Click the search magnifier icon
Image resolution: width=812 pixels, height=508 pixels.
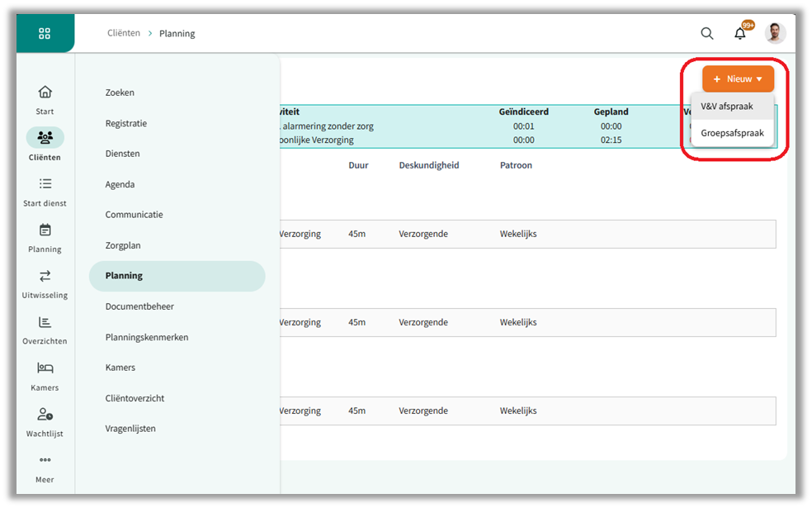tap(707, 34)
